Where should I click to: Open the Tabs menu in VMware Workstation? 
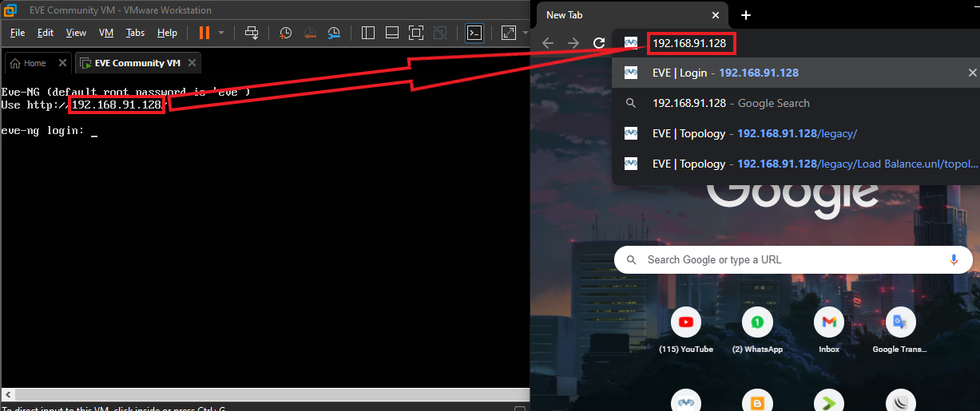tap(136, 33)
